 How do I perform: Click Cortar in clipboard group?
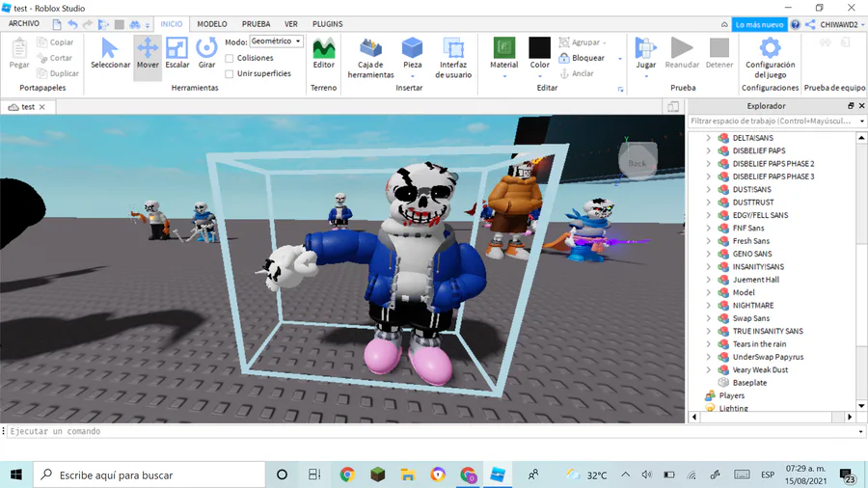[x=55, y=58]
